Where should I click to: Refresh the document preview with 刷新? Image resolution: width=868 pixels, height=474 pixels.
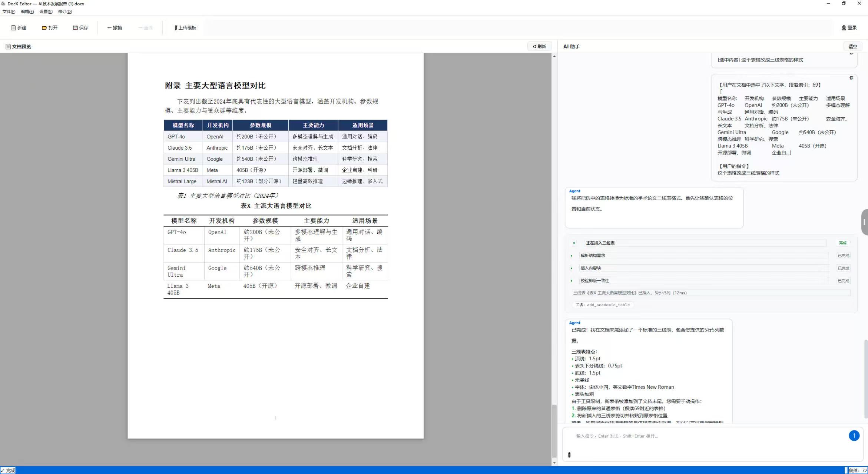(539, 47)
